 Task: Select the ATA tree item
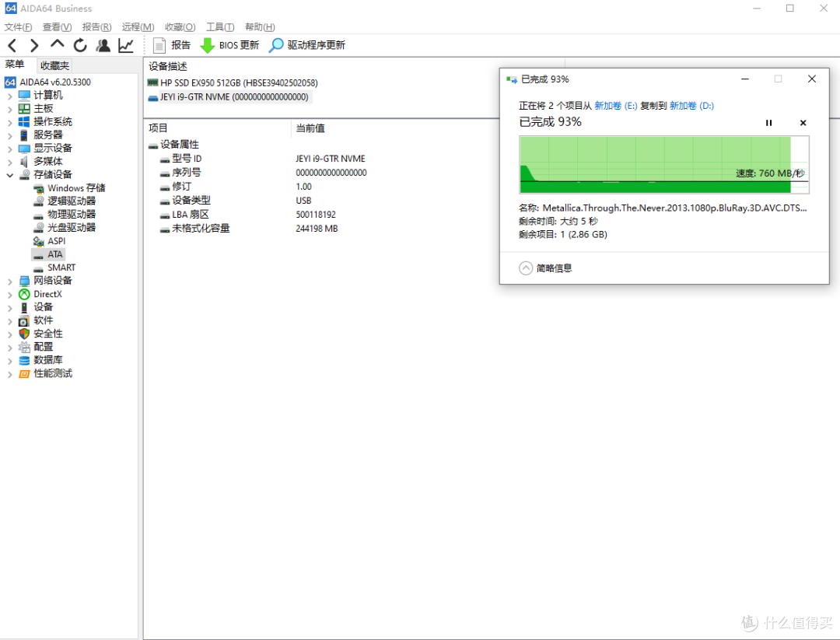48,254
